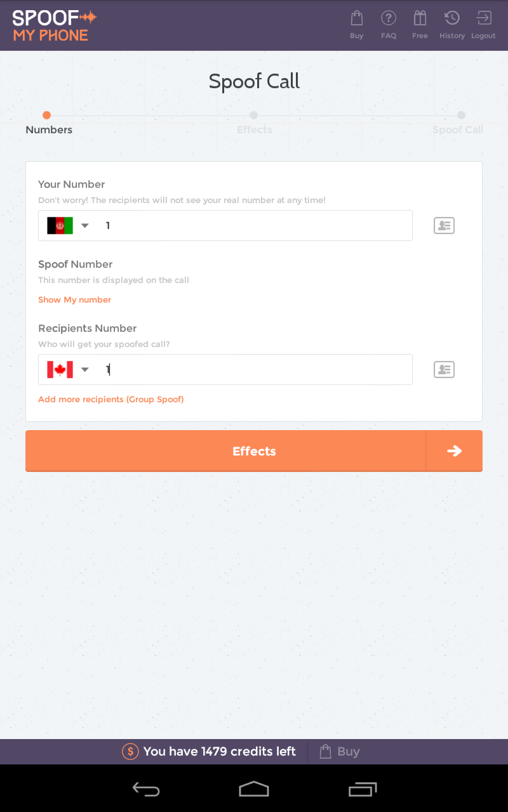Focus the Your Number input field

[x=225, y=226]
